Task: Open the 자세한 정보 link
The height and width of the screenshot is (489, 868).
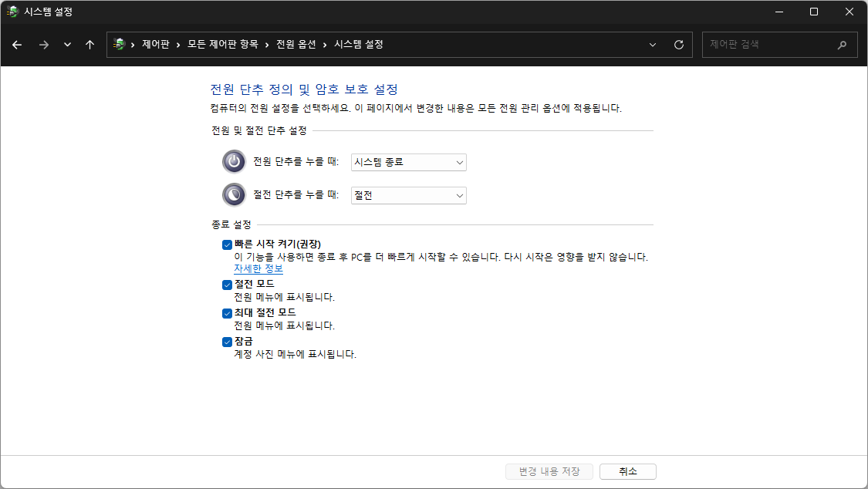Action: tap(258, 269)
